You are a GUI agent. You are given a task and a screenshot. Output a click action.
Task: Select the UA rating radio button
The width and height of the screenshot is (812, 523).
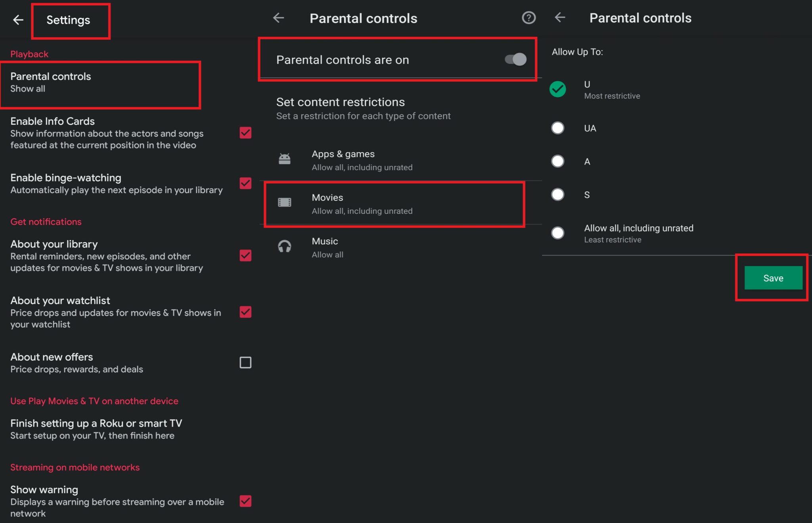click(557, 128)
